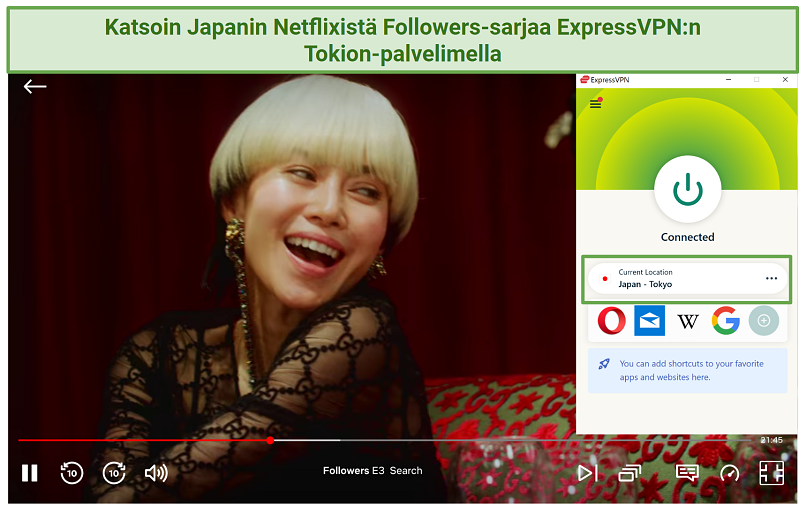
Task: Open location options via three dots
Action: tap(771, 278)
